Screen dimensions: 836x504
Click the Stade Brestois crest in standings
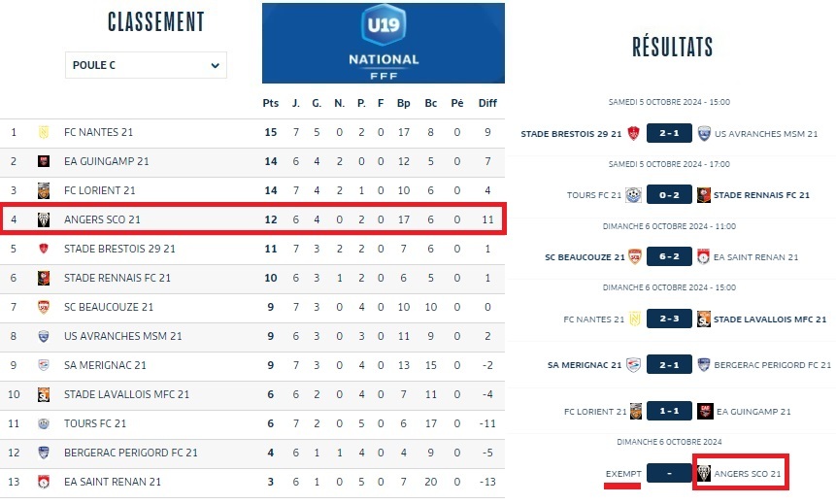click(x=44, y=249)
